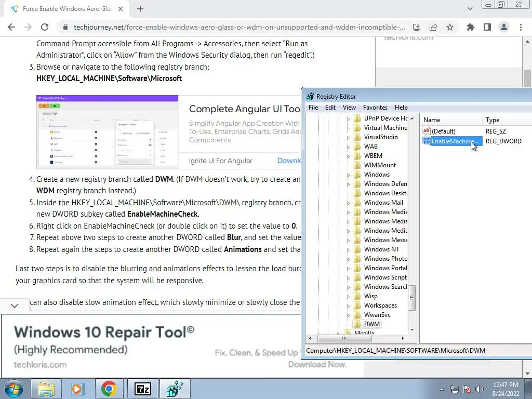
Task: Open the Registry Editor Edit menu
Action: point(330,108)
